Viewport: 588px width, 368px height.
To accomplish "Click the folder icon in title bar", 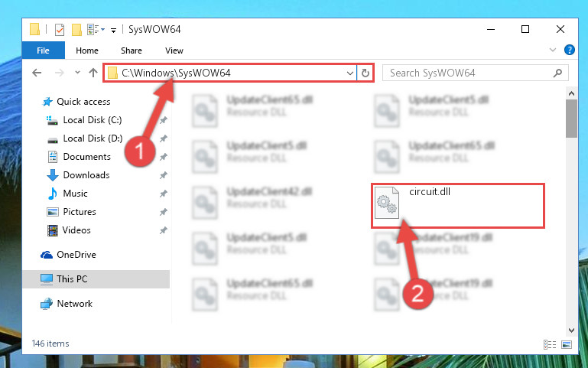I will coord(34,29).
